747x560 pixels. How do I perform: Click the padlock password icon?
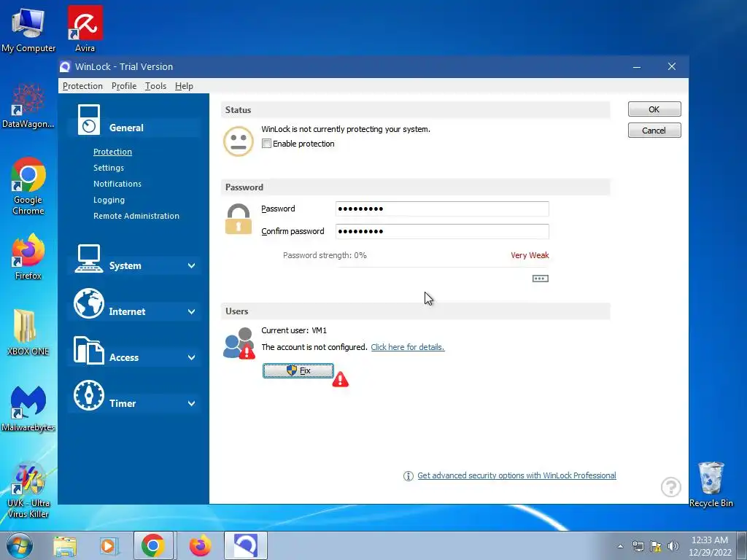[239, 219]
